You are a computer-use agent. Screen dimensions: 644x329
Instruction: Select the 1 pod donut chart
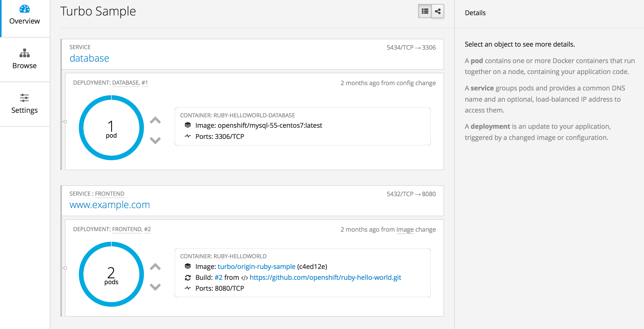pyautogui.click(x=111, y=128)
